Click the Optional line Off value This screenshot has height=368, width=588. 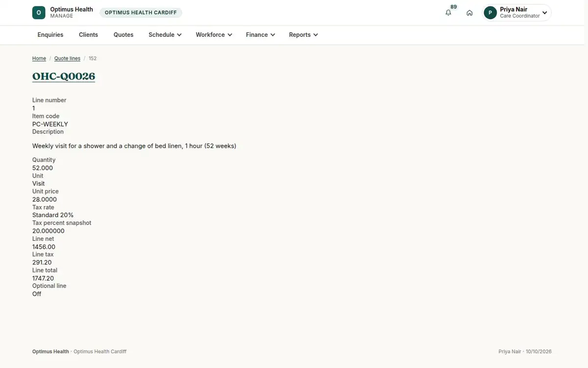tap(37, 294)
